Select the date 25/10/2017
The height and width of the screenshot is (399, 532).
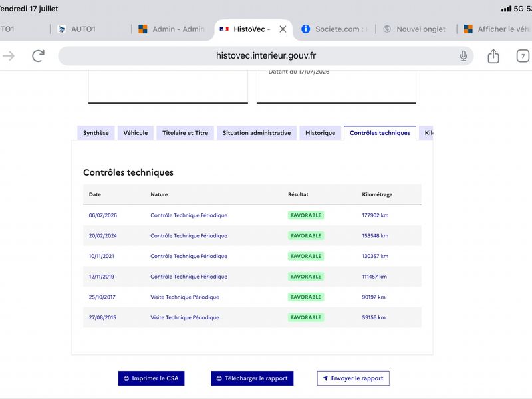102,297
